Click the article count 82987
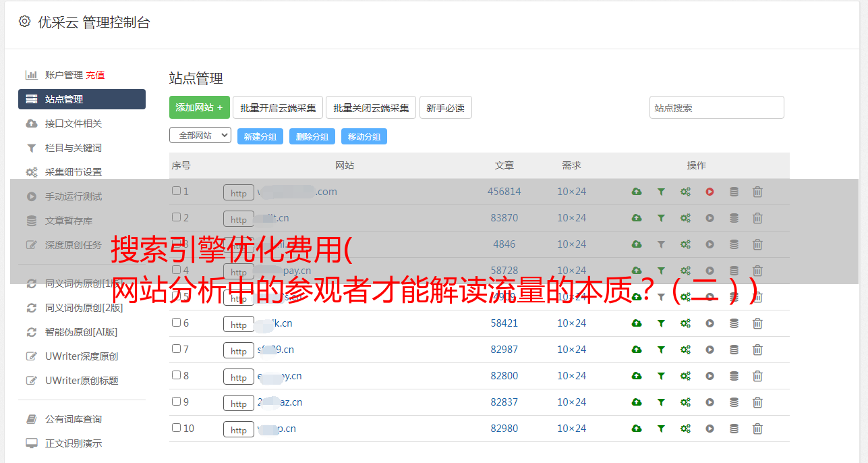 click(x=504, y=350)
